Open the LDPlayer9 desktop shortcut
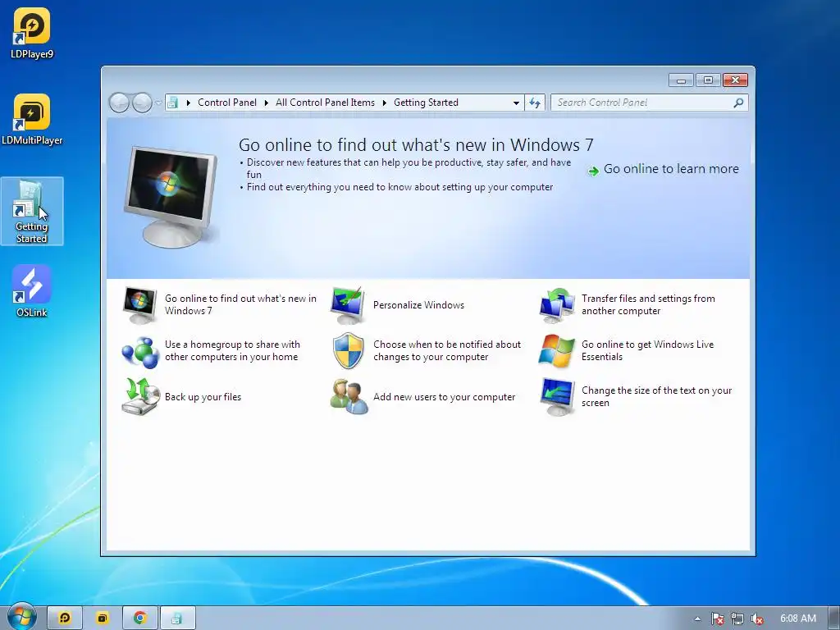 click(32, 33)
